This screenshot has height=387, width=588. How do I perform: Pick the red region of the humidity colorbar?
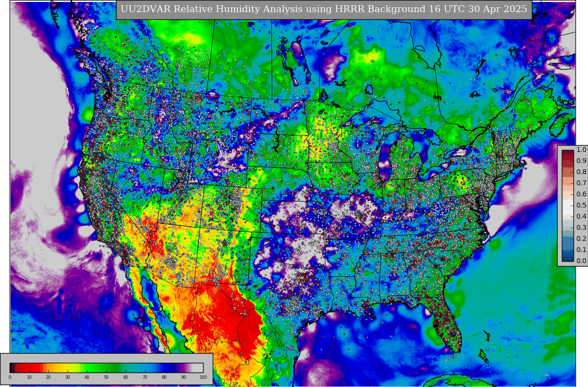point(29,368)
